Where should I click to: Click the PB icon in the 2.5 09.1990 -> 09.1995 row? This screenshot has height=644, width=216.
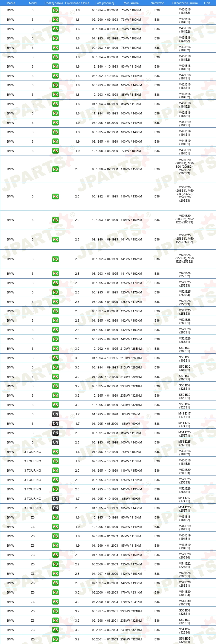55,240
